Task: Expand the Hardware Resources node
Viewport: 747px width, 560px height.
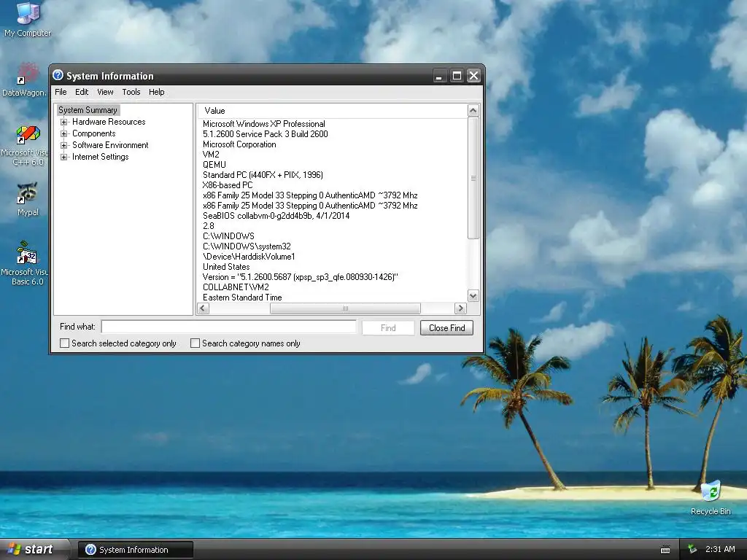Action: (x=64, y=122)
